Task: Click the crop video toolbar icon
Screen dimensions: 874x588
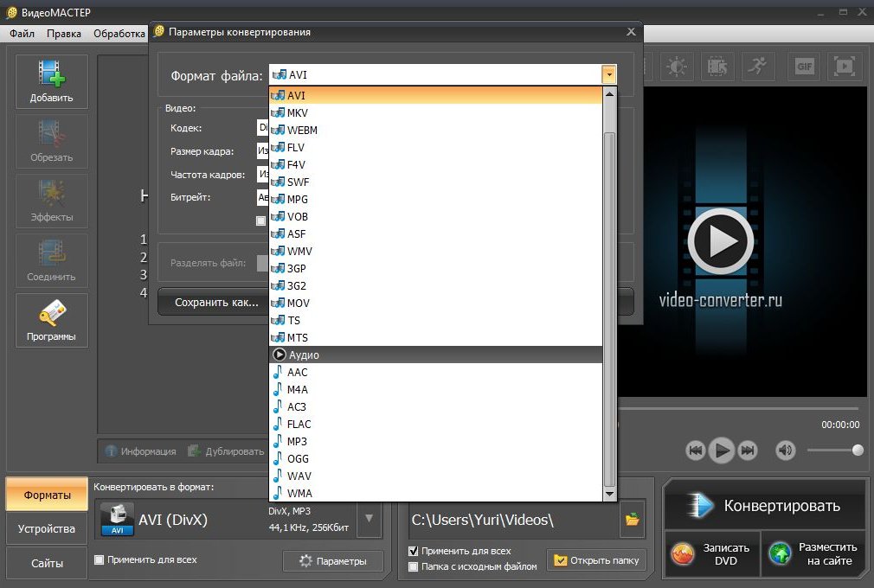Action: click(717, 67)
